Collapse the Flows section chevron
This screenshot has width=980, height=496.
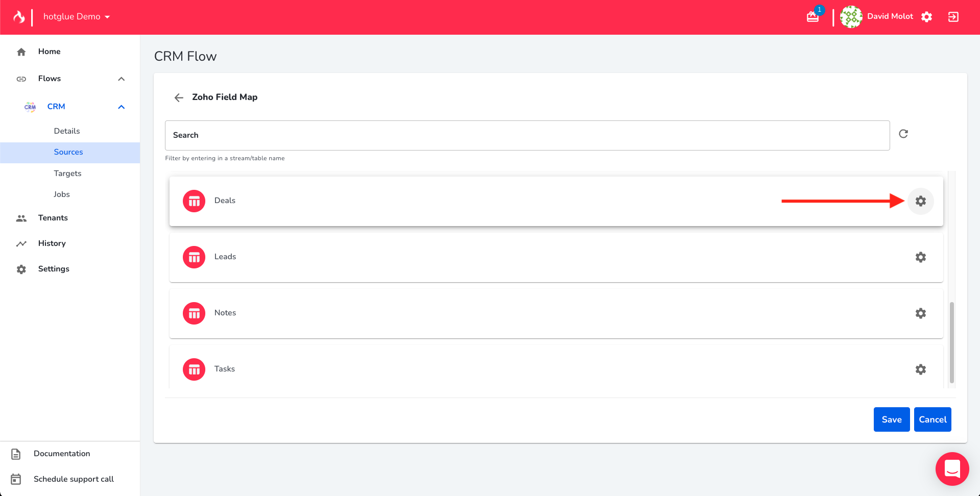coord(122,79)
